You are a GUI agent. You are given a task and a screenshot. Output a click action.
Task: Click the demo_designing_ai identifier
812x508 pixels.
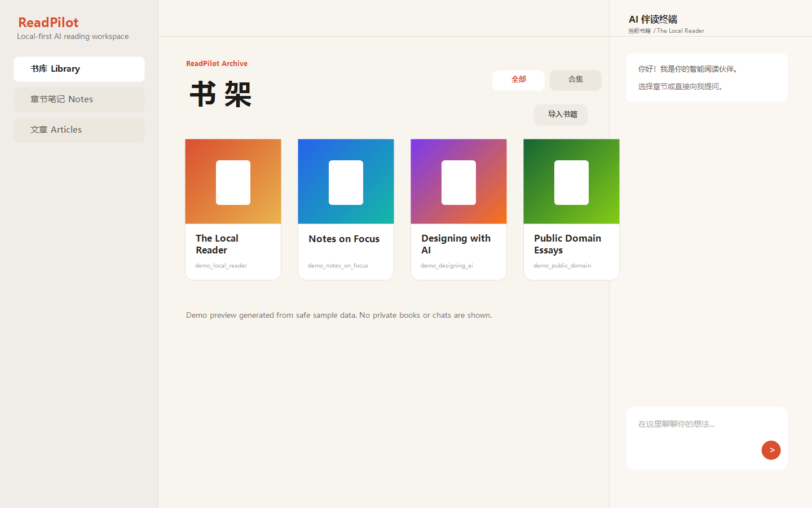click(447, 265)
